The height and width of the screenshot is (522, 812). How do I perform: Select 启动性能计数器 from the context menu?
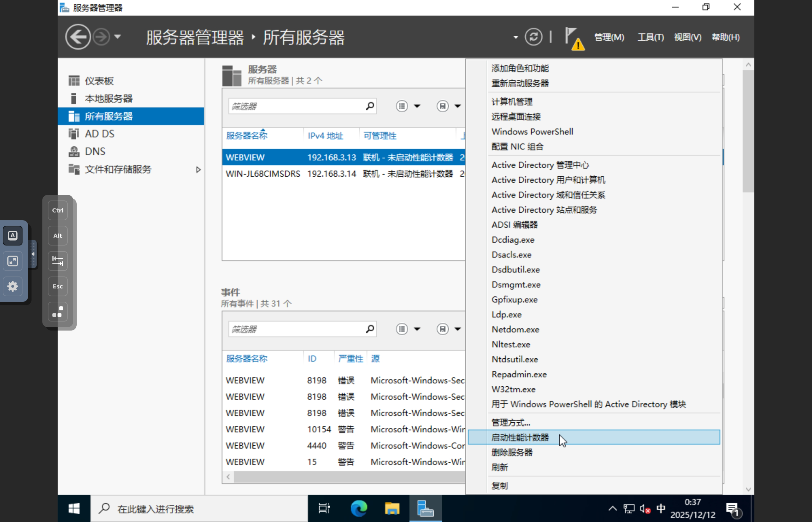(x=520, y=437)
